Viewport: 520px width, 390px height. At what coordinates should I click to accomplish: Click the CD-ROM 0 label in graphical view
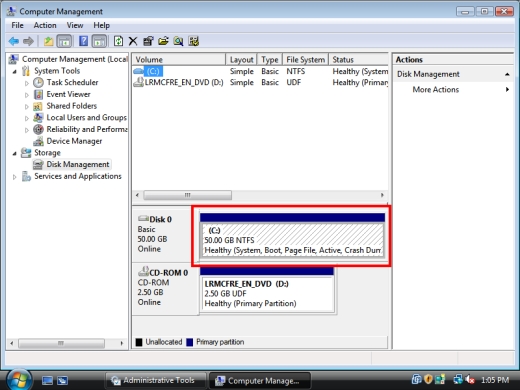point(168,273)
